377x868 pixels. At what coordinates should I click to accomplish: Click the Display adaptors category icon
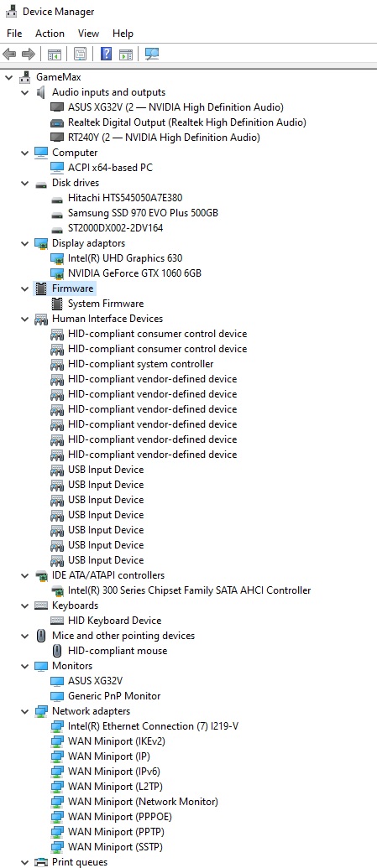click(41, 243)
